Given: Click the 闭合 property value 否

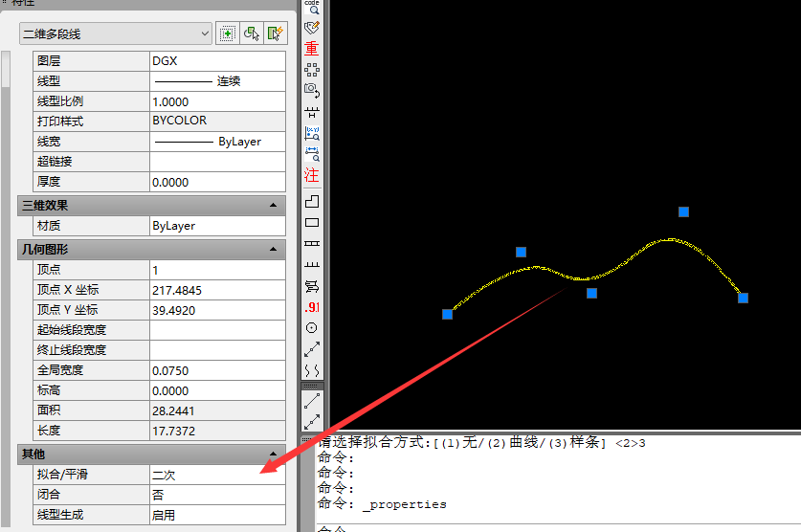Looking at the screenshot, I should [x=216, y=495].
